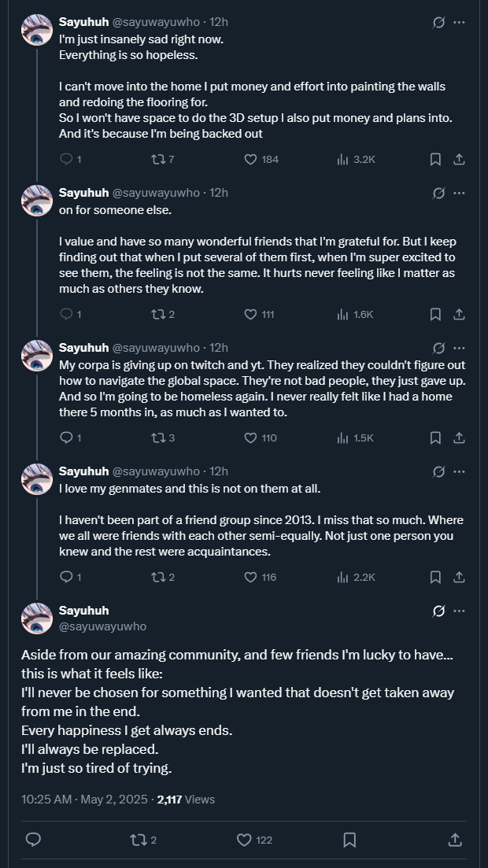Screen dimensions: 488x868
Task: Like the tweet with 184 likes
Action: 251,159
